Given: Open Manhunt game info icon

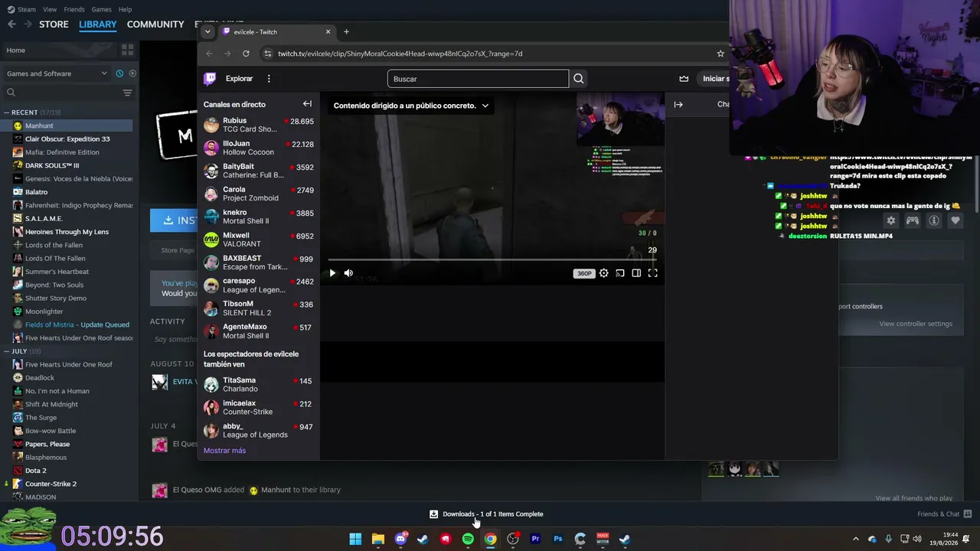Looking at the screenshot, I should coord(934,220).
